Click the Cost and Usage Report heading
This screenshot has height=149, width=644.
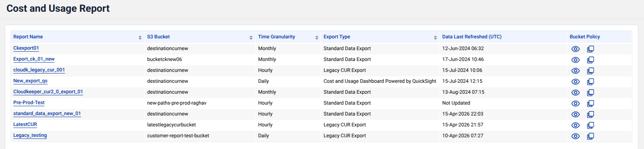coord(58,8)
